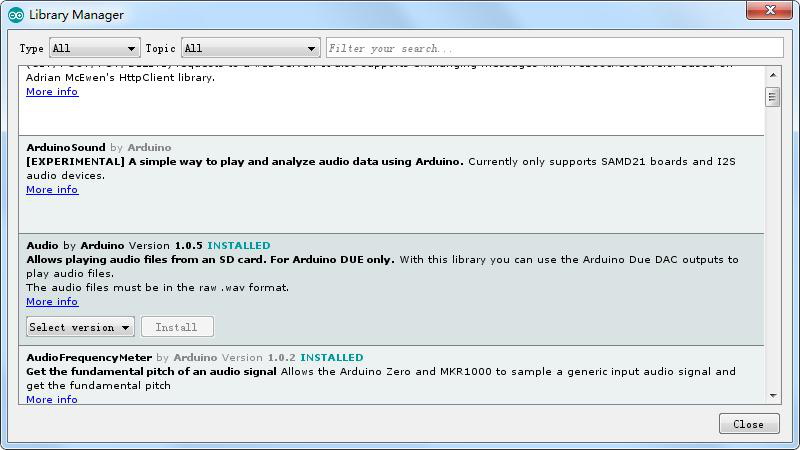
Task: Open the Type filter dropdown
Action: coord(95,48)
